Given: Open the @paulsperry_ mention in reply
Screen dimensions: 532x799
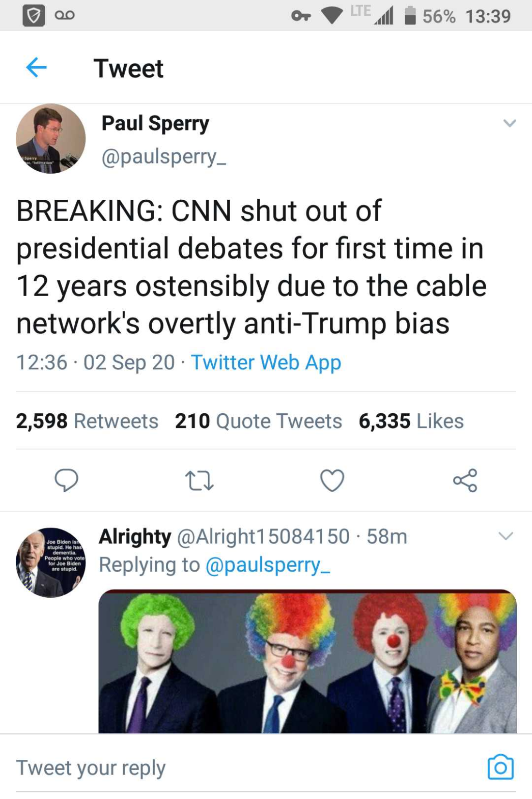Looking at the screenshot, I should click(x=268, y=565).
